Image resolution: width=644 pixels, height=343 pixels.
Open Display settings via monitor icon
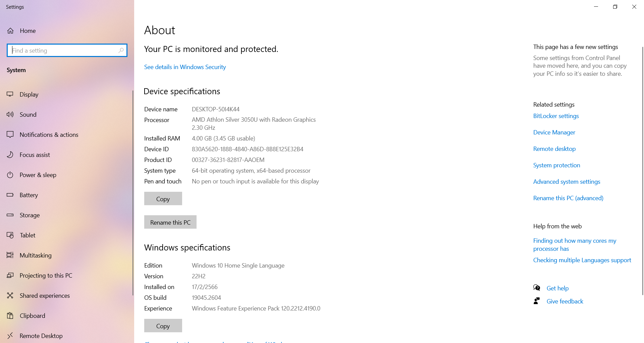point(10,94)
